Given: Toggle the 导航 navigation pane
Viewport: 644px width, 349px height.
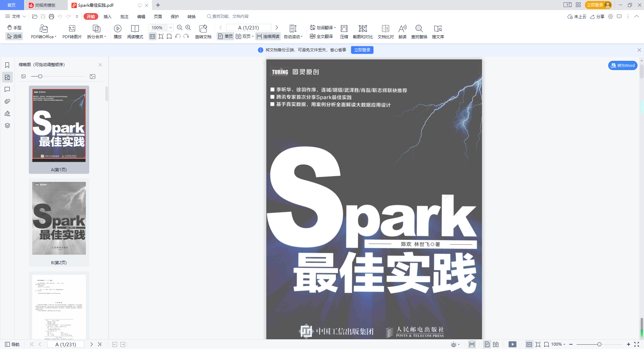Looking at the screenshot, I should (12, 344).
